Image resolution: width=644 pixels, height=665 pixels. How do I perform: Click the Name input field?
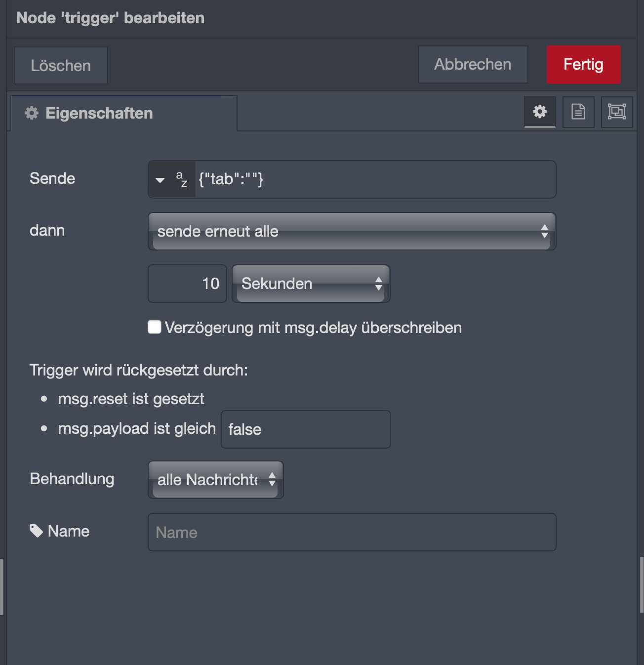point(352,532)
